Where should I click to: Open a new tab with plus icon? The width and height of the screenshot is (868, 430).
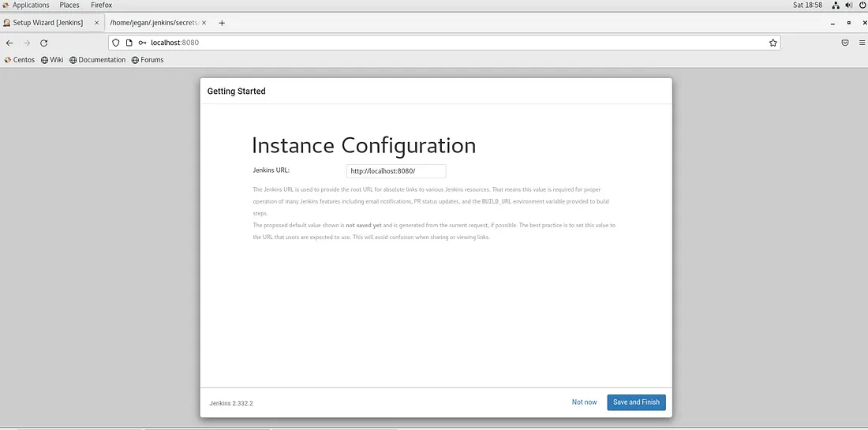[222, 23]
